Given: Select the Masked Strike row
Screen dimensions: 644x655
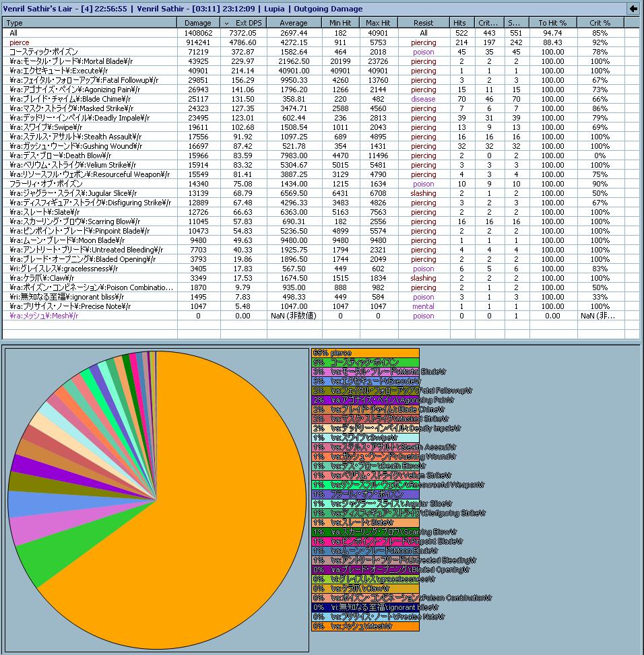Looking at the screenshot, I should [321, 108].
